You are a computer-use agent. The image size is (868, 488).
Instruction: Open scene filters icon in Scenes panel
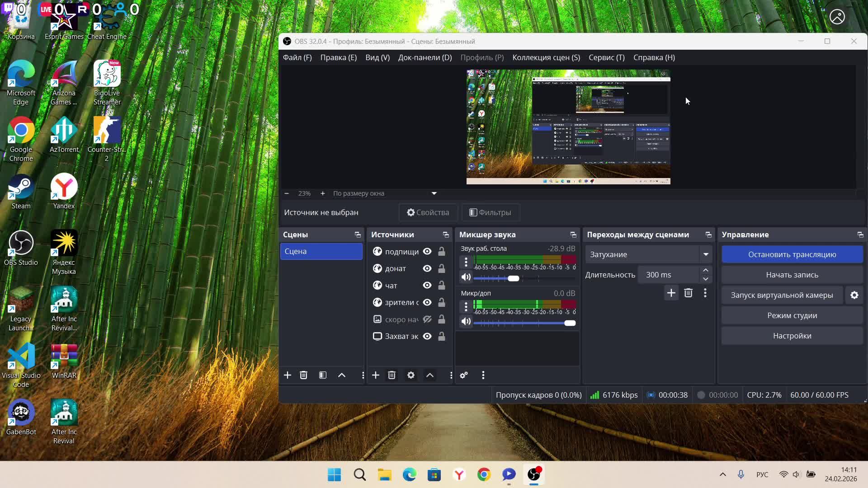point(323,375)
